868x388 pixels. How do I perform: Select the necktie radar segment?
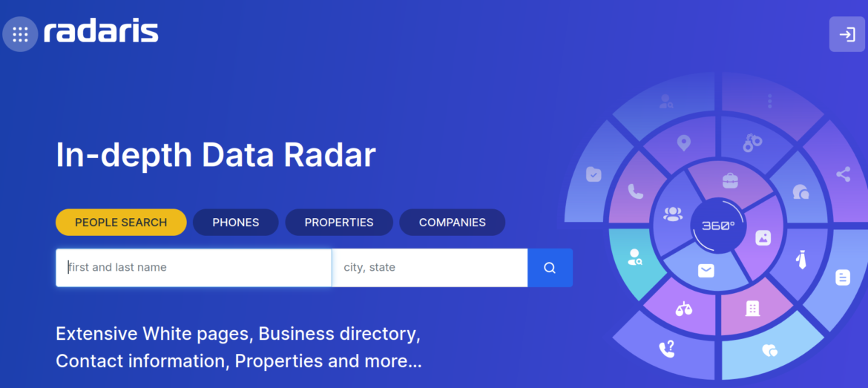(801, 258)
